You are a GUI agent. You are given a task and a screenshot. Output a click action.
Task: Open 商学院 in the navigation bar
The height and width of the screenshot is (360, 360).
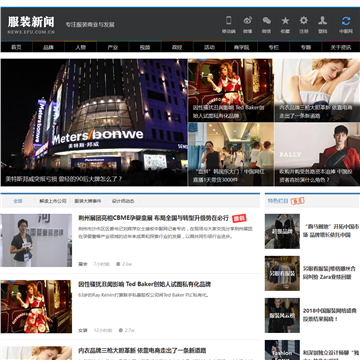[x=241, y=47]
